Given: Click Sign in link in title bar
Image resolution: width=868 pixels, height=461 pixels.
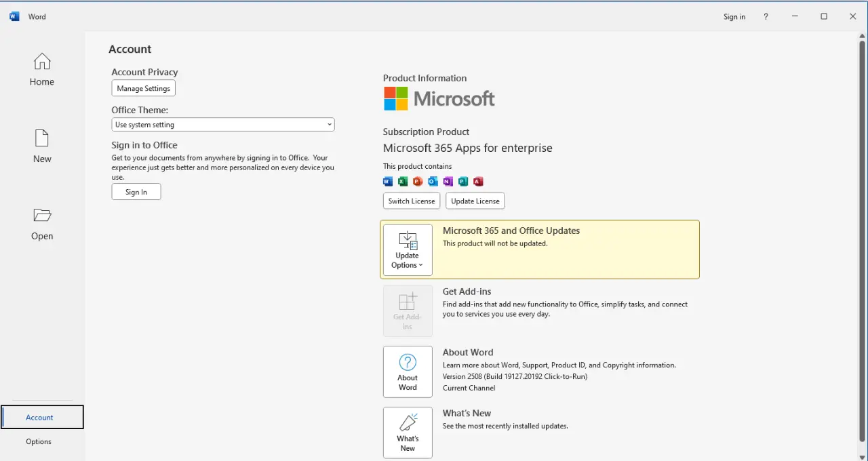Looking at the screenshot, I should 734,17.
